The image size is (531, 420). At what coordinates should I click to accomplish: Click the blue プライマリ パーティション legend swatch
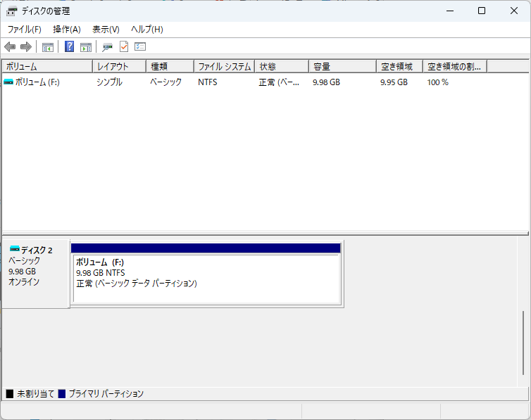tap(62, 394)
